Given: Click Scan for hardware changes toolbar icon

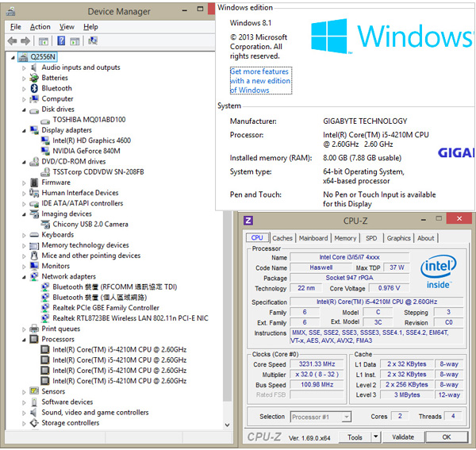Looking at the screenshot, I should coord(94,41).
